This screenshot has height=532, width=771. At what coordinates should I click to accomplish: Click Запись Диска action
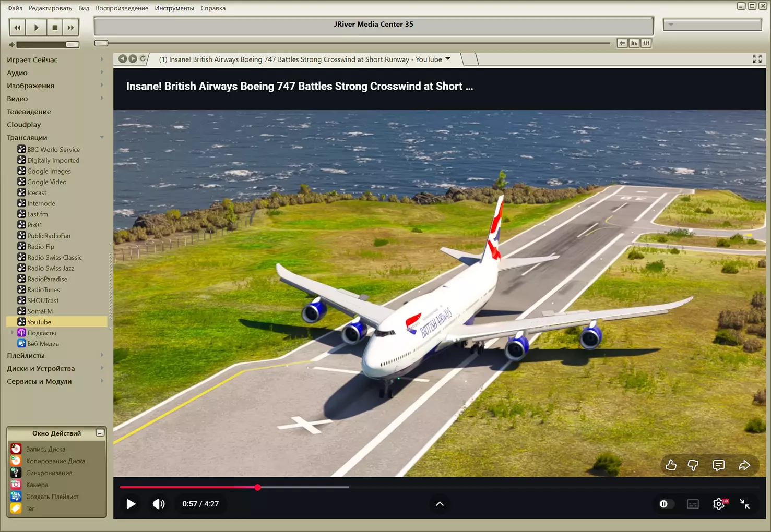click(x=46, y=449)
